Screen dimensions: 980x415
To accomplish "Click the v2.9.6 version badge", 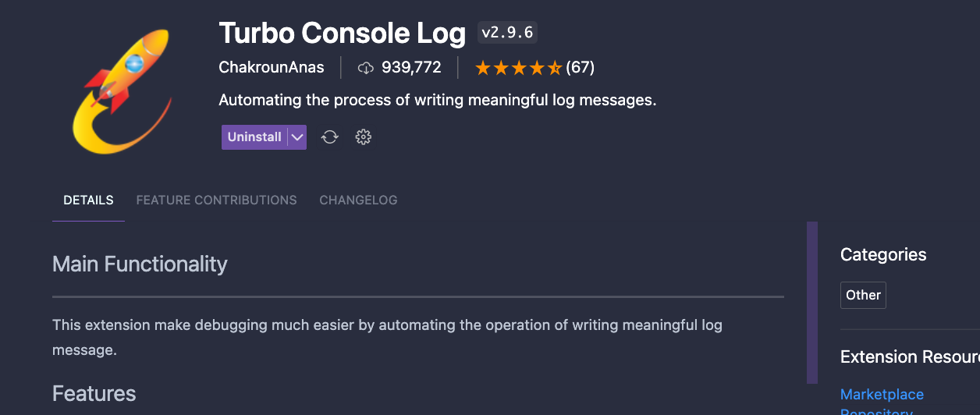I will point(507,33).
